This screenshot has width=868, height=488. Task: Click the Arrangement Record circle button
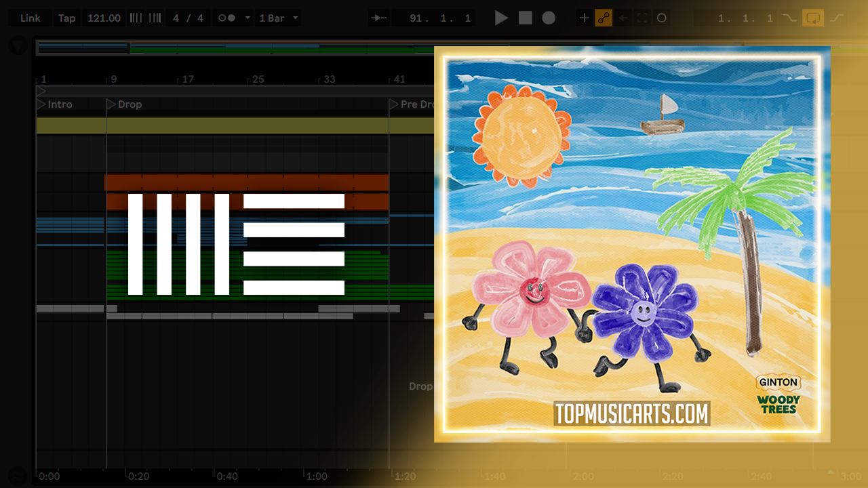click(x=549, y=18)
